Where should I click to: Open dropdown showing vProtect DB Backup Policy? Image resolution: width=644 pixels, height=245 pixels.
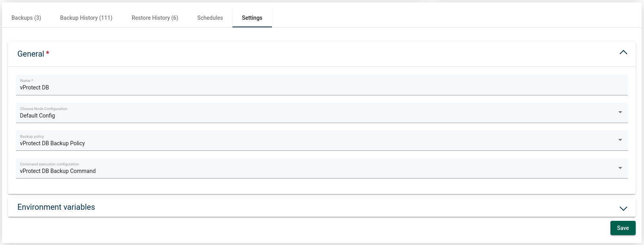coord(316,143)
